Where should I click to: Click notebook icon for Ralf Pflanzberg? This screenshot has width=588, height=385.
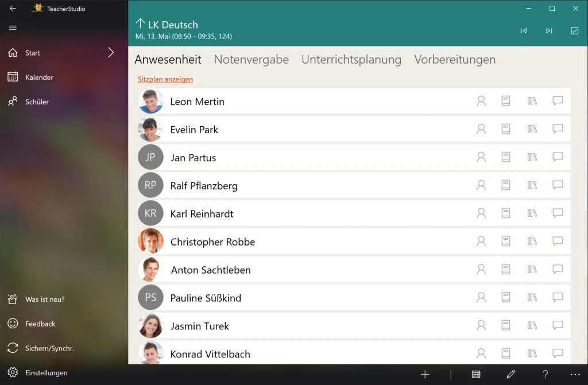tap(506, 185)
